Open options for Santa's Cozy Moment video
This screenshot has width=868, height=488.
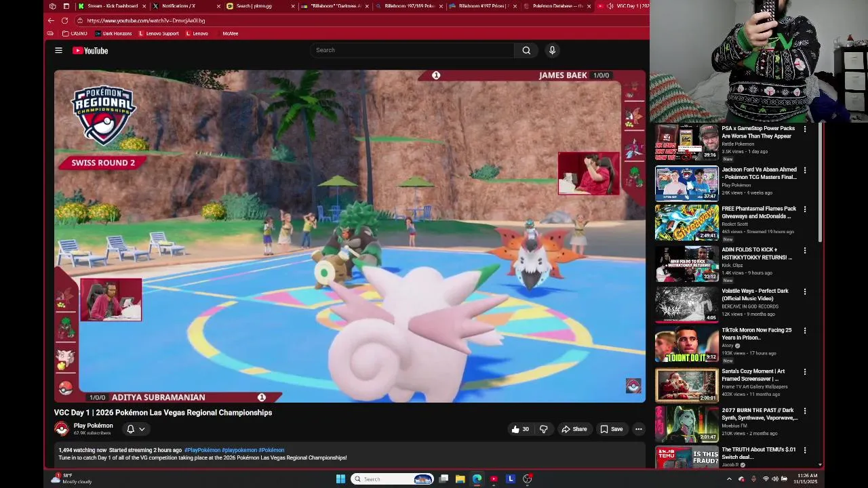(805, 372)
